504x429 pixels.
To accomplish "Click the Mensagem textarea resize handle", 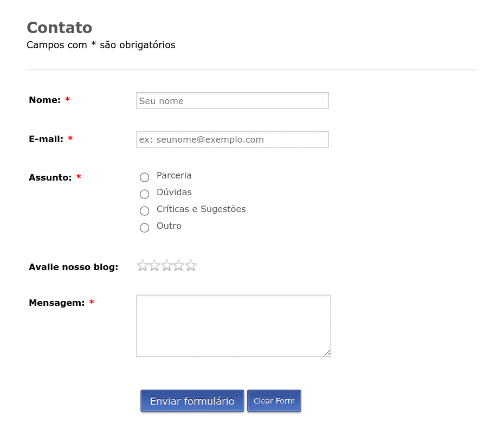I will pos(327,353).
